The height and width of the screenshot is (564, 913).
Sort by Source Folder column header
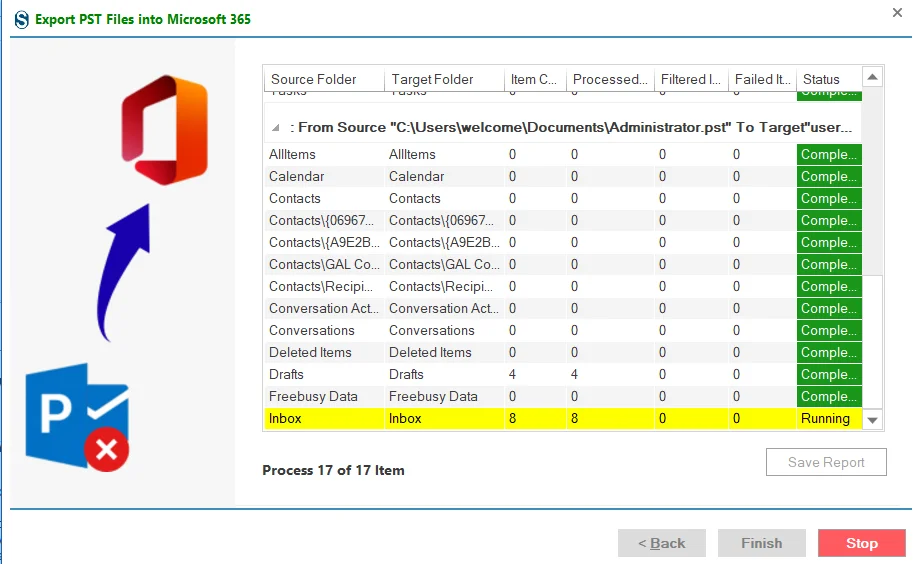coord(324,79)
